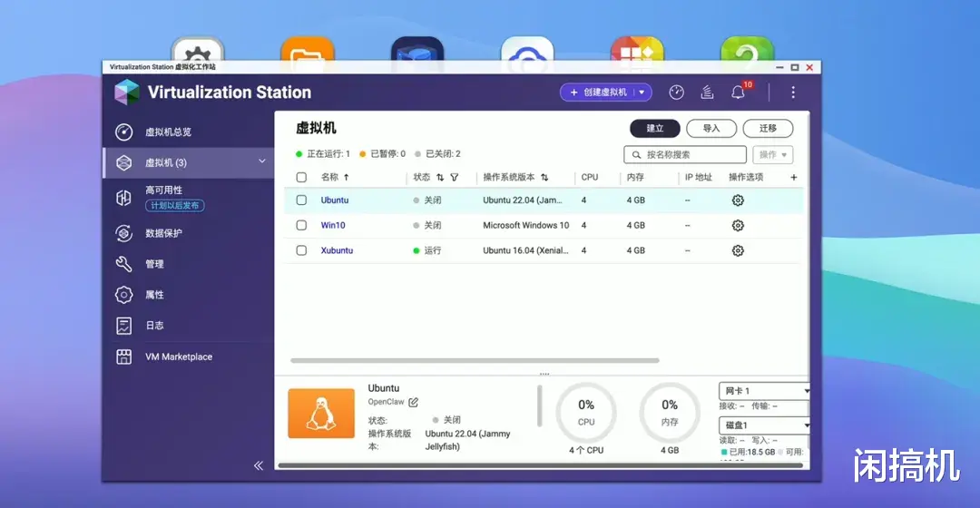
Task: Click the 已暂停: 0 status count
Action: pos(382,153)
